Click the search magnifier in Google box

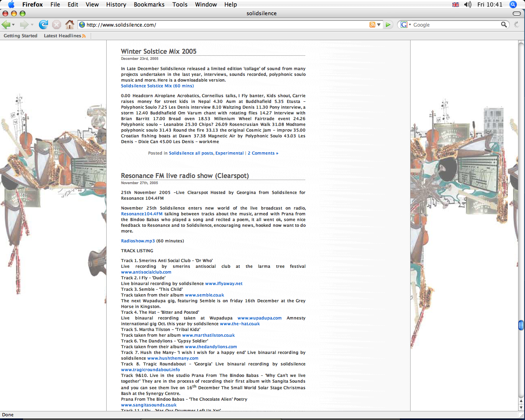click(504, 25)
